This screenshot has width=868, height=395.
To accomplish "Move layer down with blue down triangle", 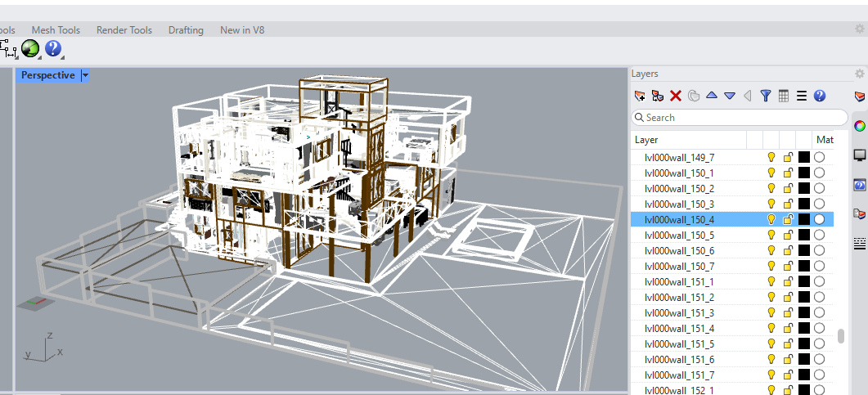I will tap(730, 96).
